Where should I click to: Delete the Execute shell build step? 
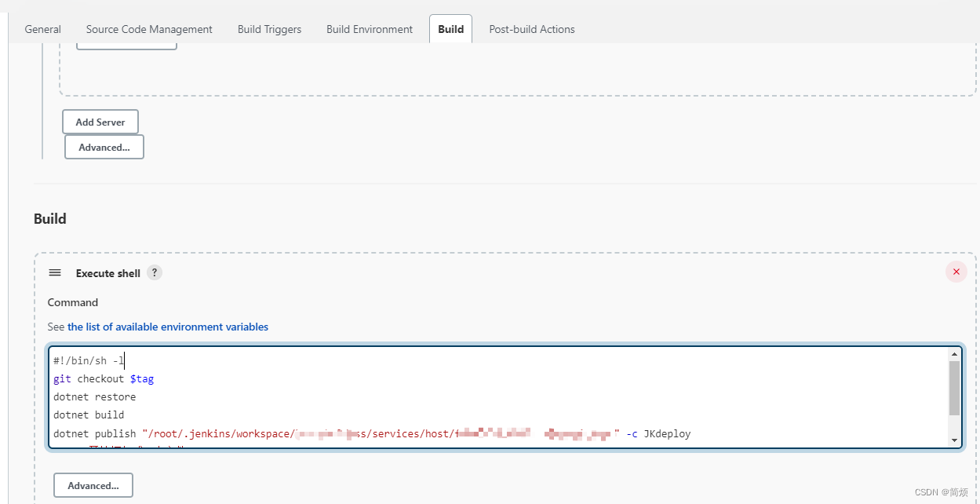[x=956, y=272]
